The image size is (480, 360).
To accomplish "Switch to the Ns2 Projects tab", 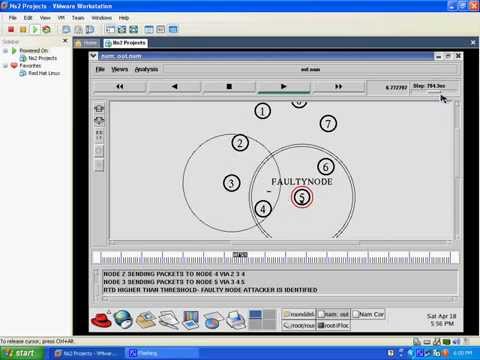I will [125, 43].
